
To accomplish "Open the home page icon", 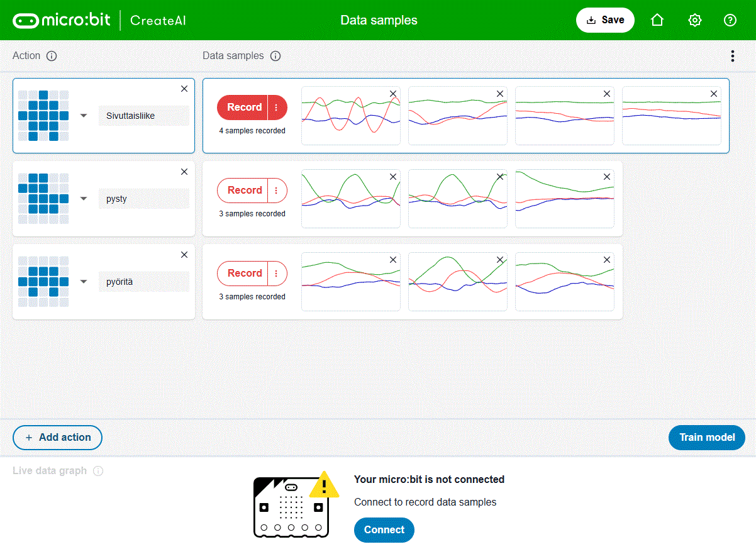I will coord(657,20).
